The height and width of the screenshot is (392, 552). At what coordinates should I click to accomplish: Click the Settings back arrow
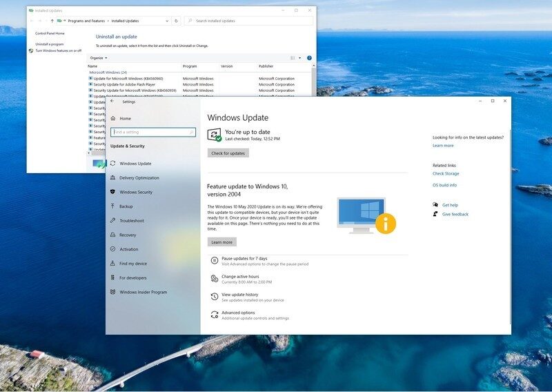pyautogui.click(x=112, y=101)
